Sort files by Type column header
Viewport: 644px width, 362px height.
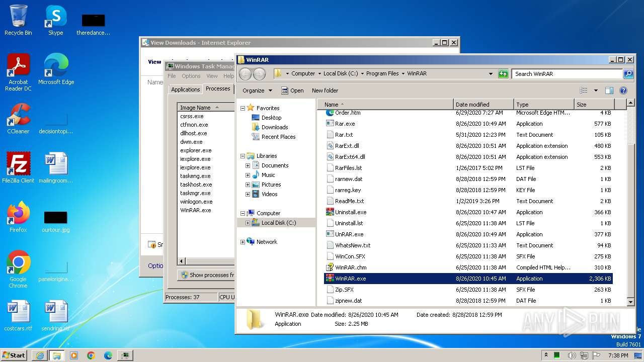tap(544, 105)
